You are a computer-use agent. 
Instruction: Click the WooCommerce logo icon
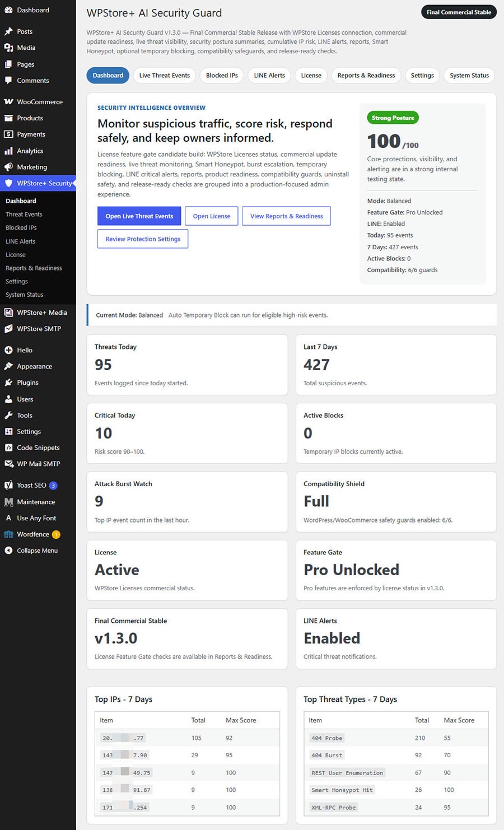8,102
